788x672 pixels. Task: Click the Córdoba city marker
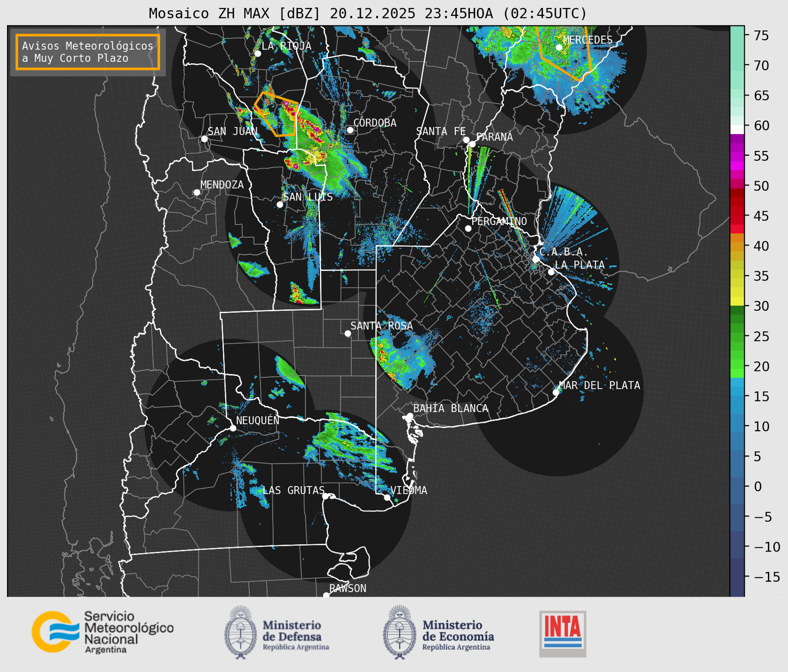350,130
